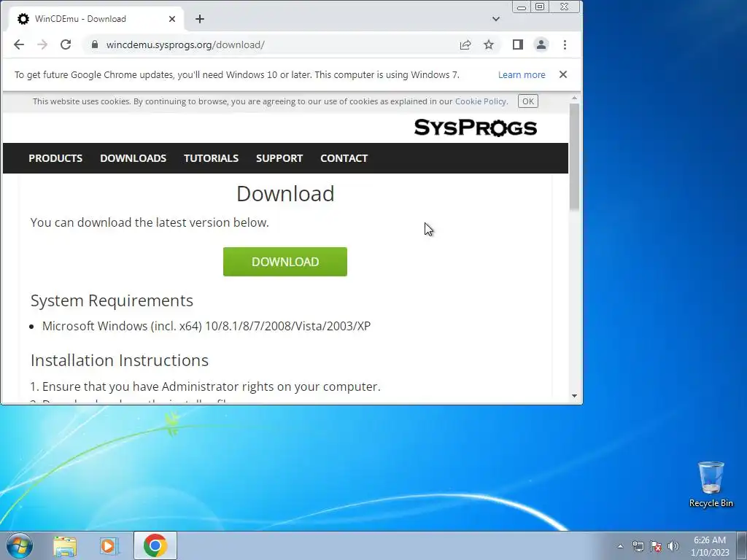This screenshot has height=560, width=747.
Task: Click the text 'You can download the latest version below.'
Action: coord(150,222)
